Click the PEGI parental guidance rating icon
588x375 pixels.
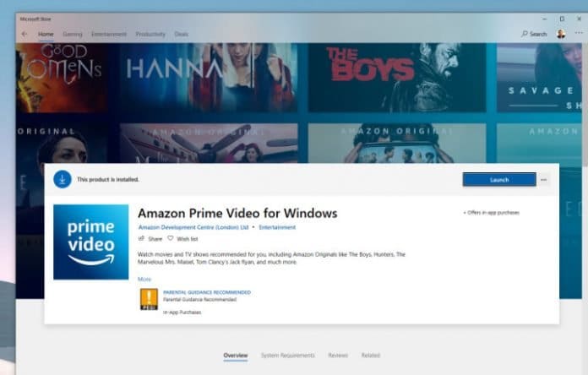coord(149,300)
